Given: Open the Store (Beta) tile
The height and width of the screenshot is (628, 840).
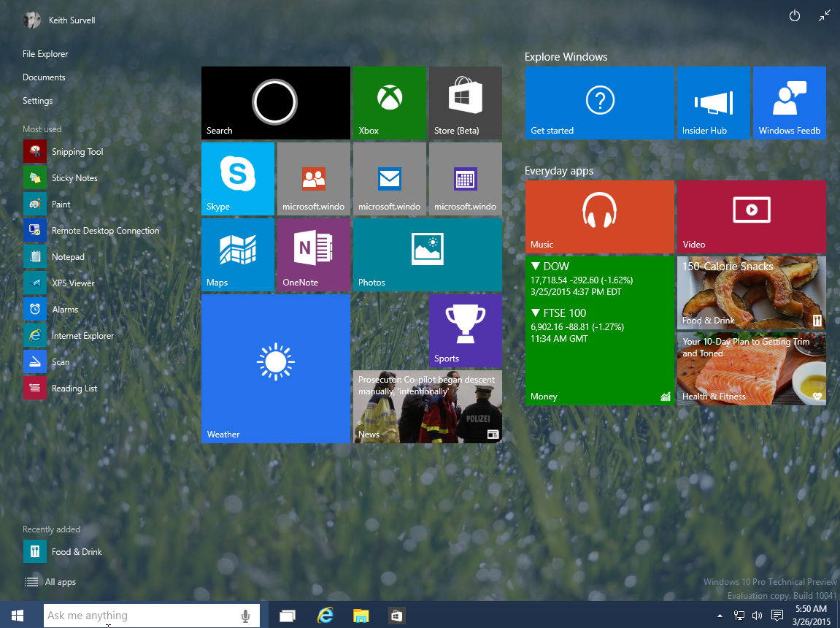Looking at the screenshot, I should tap(466, 103).
